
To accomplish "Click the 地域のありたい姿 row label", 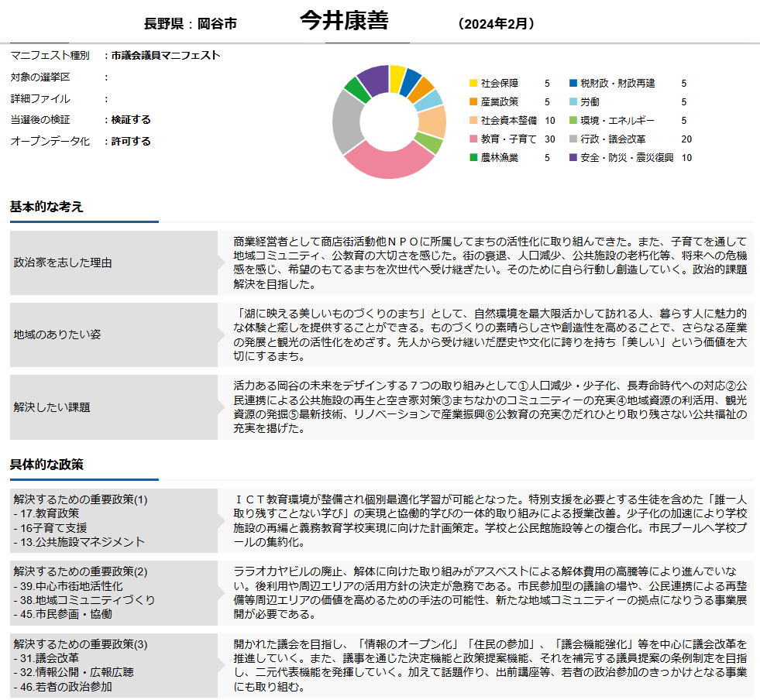I will [57, 335].
